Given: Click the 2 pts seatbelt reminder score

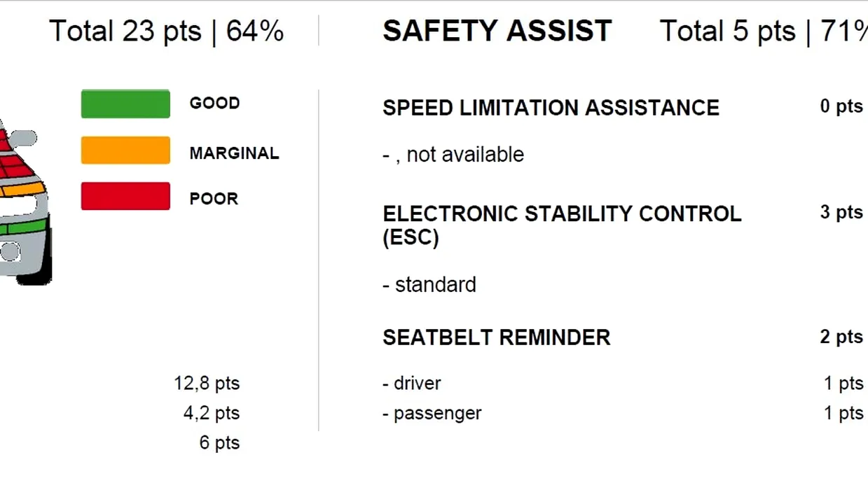Looking at the screenshot, I should pyautogui.click(x=841, y=337).
